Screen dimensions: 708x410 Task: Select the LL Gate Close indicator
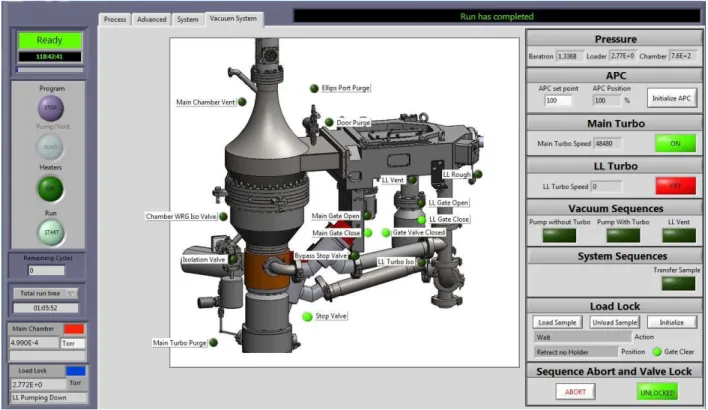tap(421, 219)
